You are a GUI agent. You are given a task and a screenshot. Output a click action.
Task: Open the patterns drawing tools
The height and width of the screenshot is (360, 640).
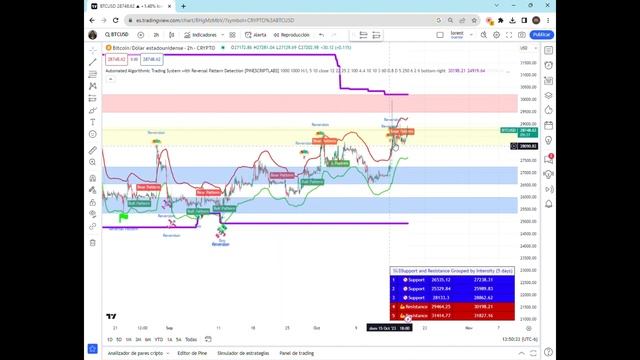[x=93, y=86]
